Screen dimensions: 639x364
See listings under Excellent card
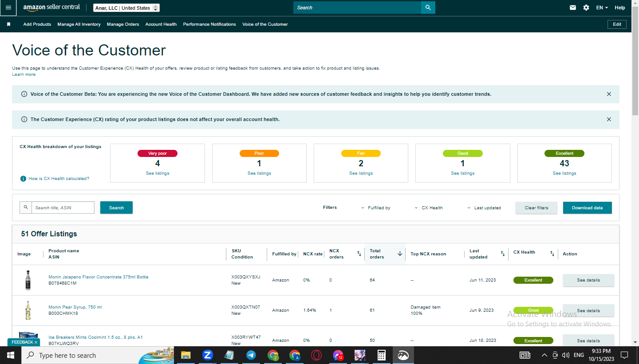tap(564, 173)
